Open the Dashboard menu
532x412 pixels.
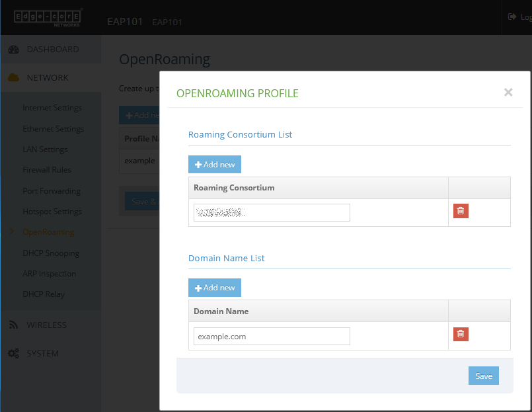[51, 50]
